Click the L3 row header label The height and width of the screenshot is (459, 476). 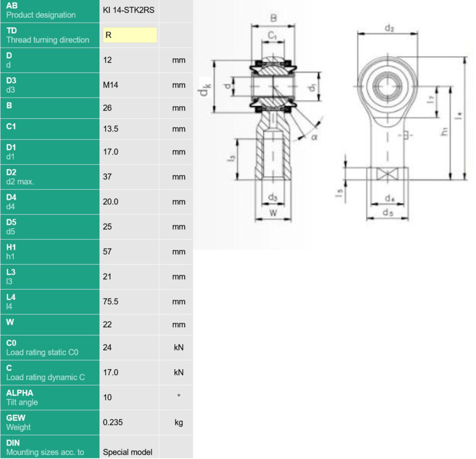coord(11,272)
